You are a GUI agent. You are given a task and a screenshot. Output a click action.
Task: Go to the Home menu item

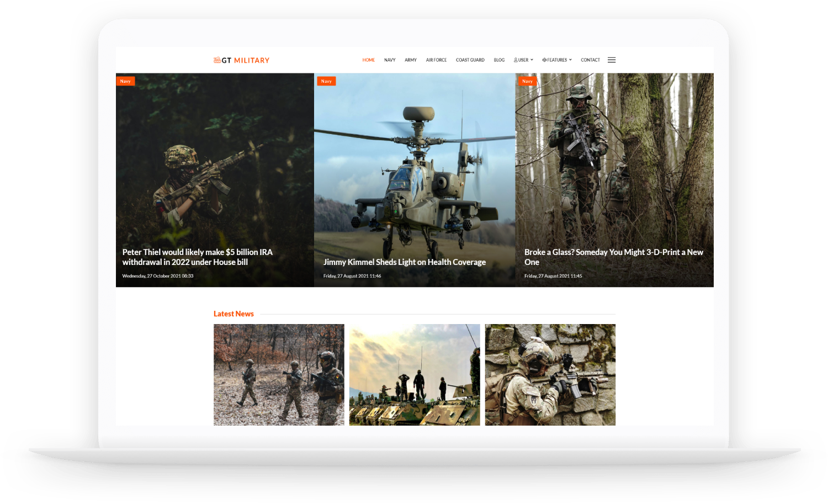tap(368, 60)
